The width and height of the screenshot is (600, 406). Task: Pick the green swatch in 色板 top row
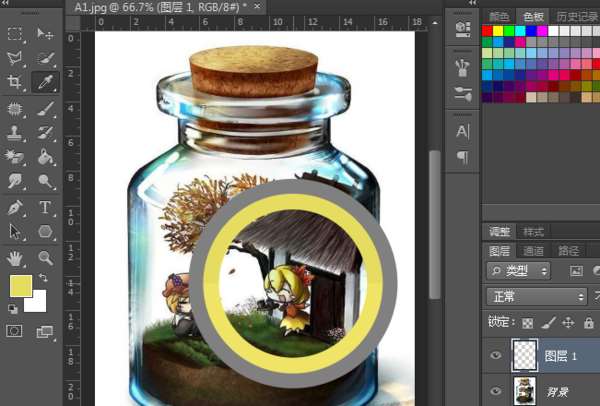click(509, 31)
